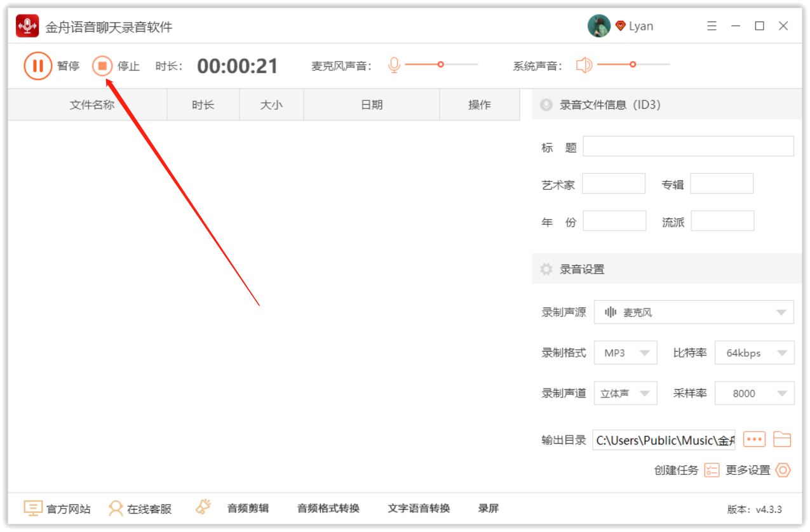Open the output folder icon
This screenshot has width=810, height=532.
(782, 439)
